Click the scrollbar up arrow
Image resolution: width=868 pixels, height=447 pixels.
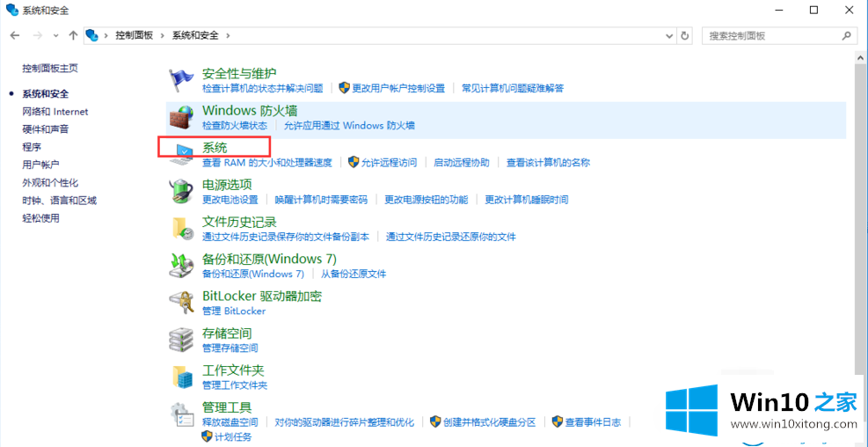pos(861,58)
